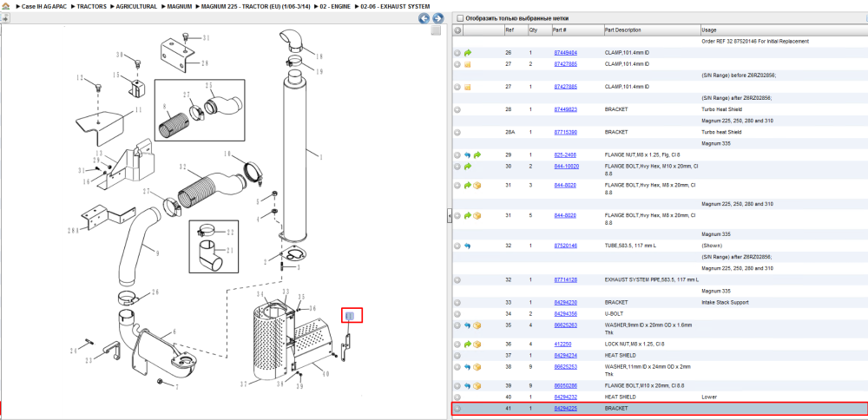
Task: Click box icon on Ref 38 washer row
Action: point(477,367)
